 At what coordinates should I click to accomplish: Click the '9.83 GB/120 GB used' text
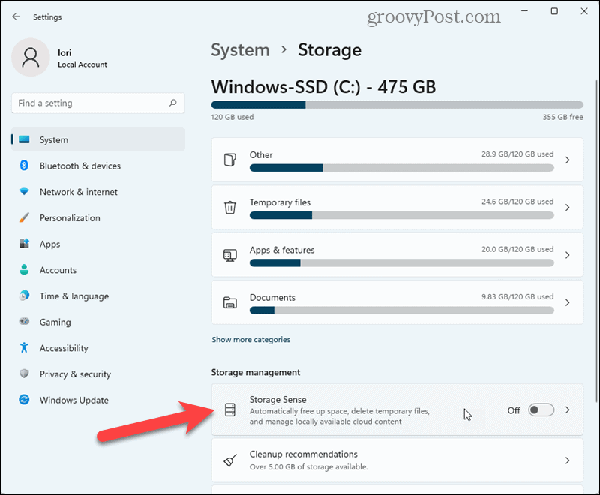tap(517, 296)
